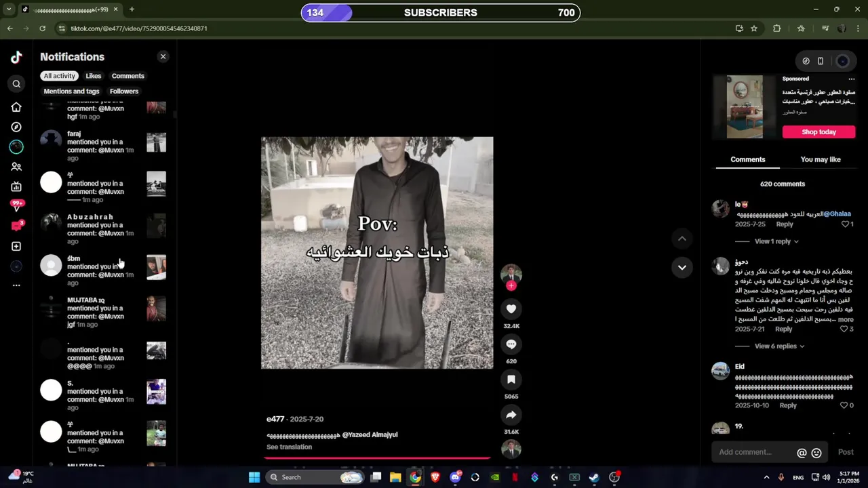Expand View 1 reply
Viewport: 868px width, 488px height.
click(776, 241)
